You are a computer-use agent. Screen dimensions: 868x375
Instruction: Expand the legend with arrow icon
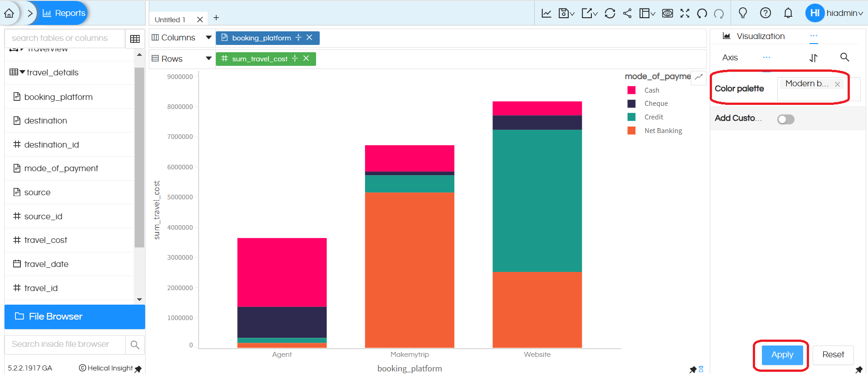(699, 77)
